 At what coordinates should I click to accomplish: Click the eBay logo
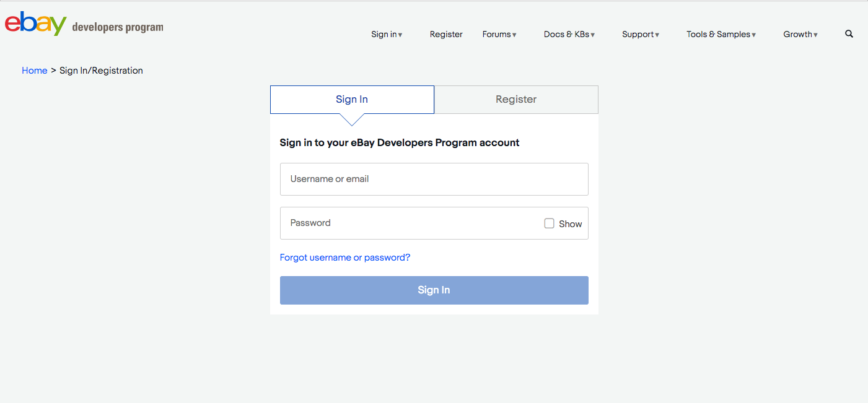tap(35, 24)
